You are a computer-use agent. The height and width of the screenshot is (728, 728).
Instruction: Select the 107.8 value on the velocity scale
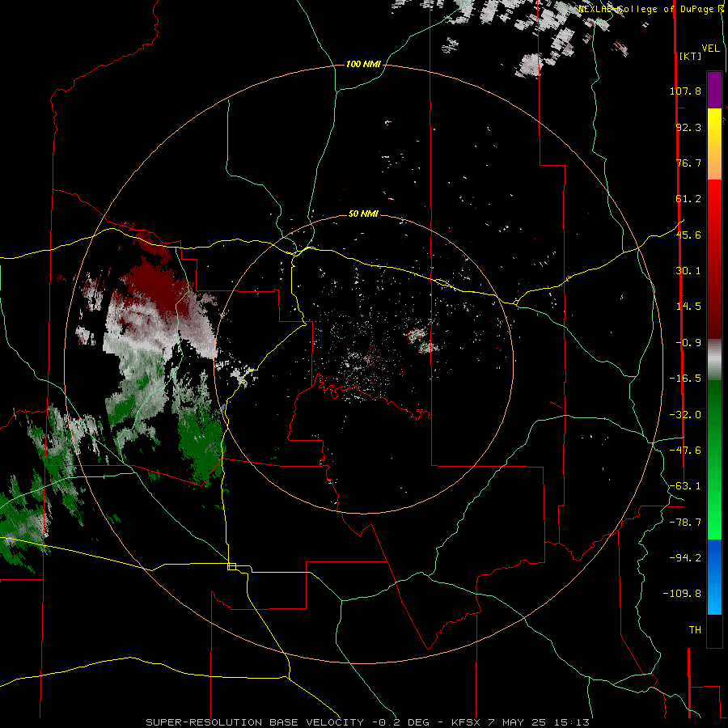[685, 91]
